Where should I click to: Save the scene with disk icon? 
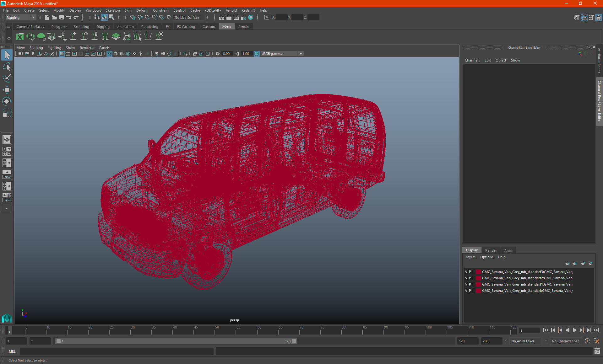[x=62, y=18]
